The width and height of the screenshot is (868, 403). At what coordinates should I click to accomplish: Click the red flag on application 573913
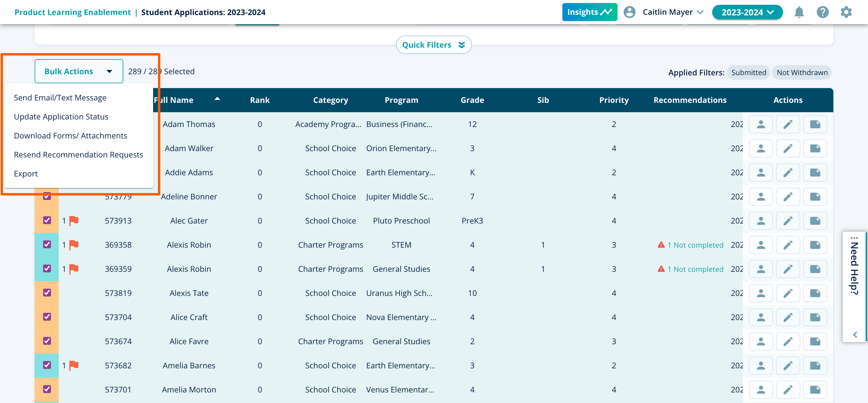74,221
